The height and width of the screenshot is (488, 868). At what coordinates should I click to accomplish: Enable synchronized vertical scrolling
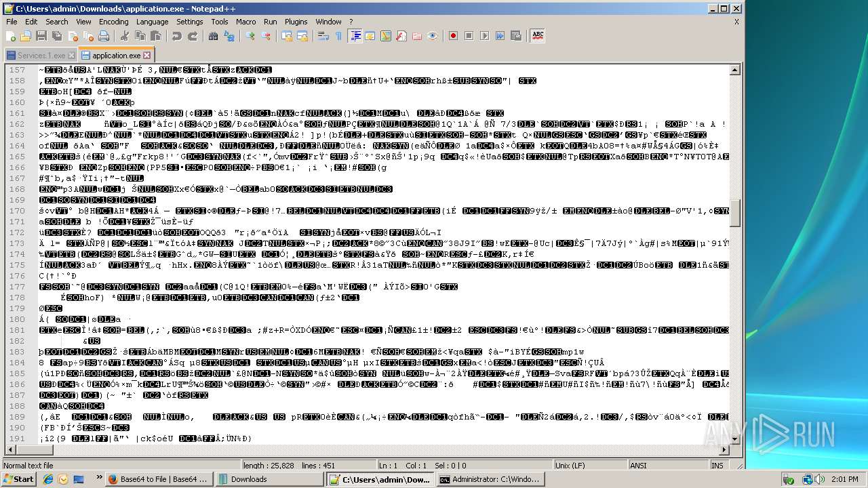coord(286,36)
